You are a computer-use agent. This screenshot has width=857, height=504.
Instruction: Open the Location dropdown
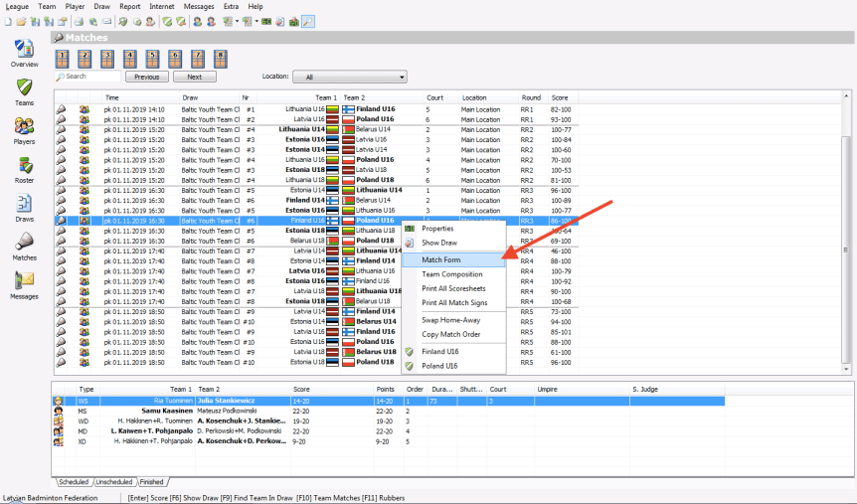[x=350, y=78]
